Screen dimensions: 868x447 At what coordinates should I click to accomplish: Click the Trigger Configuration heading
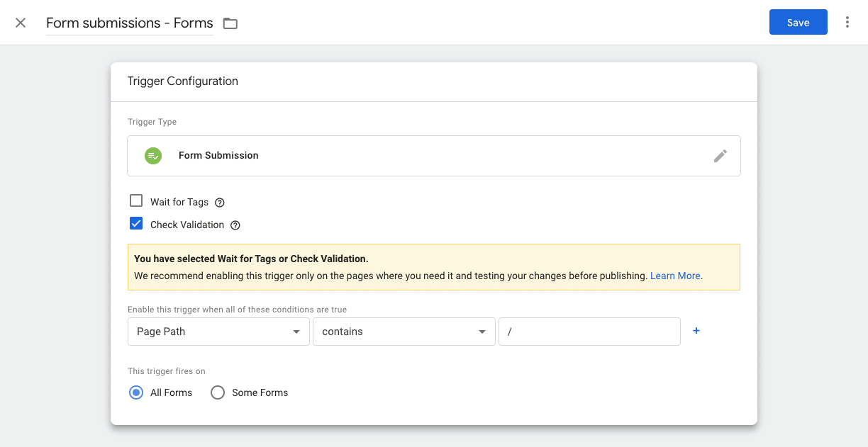183,81
